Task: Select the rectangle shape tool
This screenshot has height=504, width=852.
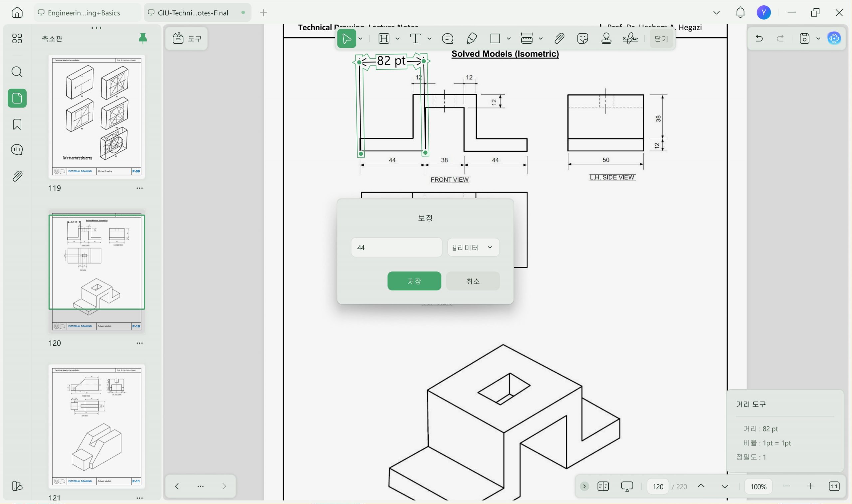Action: click(x=495, y=38)
